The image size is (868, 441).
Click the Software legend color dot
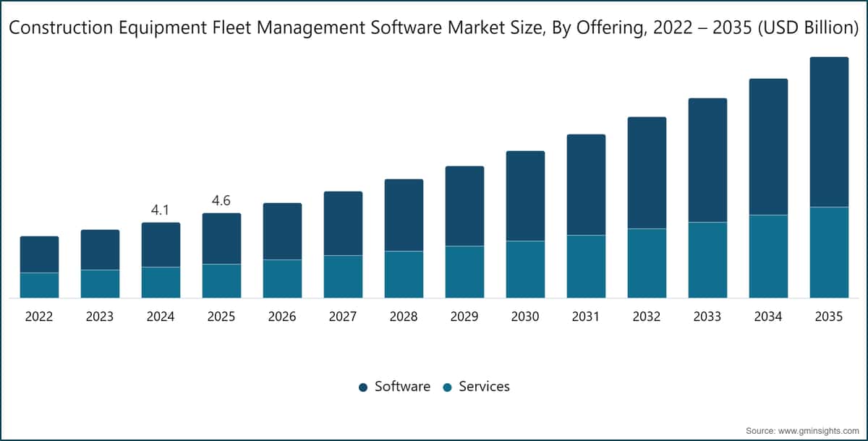(363, 388)
